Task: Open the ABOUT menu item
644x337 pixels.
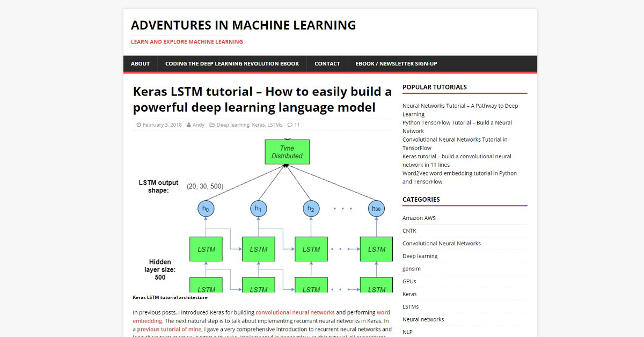Action: (140, 63)
